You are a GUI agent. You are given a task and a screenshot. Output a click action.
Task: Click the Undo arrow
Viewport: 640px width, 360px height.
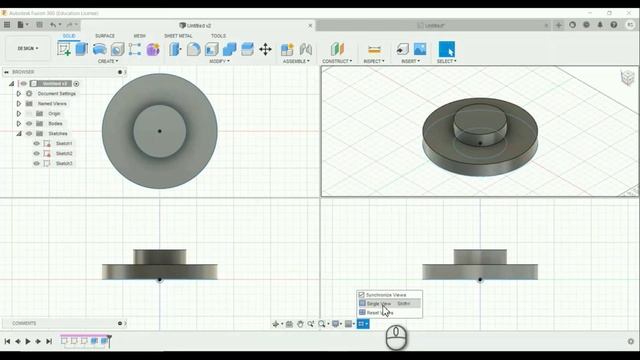click(x=53, y=25)
